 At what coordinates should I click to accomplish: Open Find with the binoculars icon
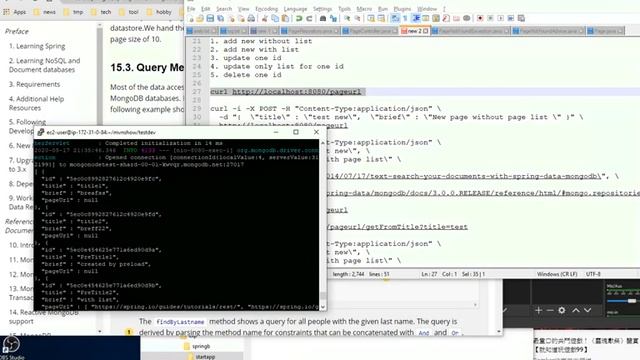point(322,18)
